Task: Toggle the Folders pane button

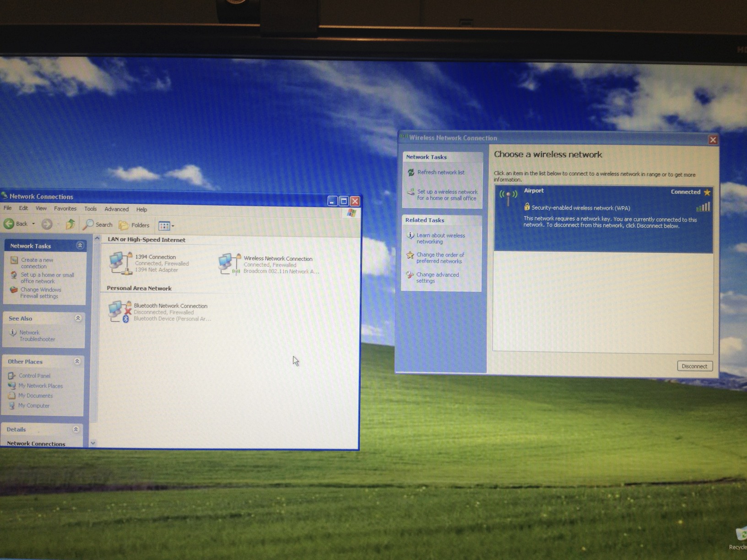Action: click(134, 225)
